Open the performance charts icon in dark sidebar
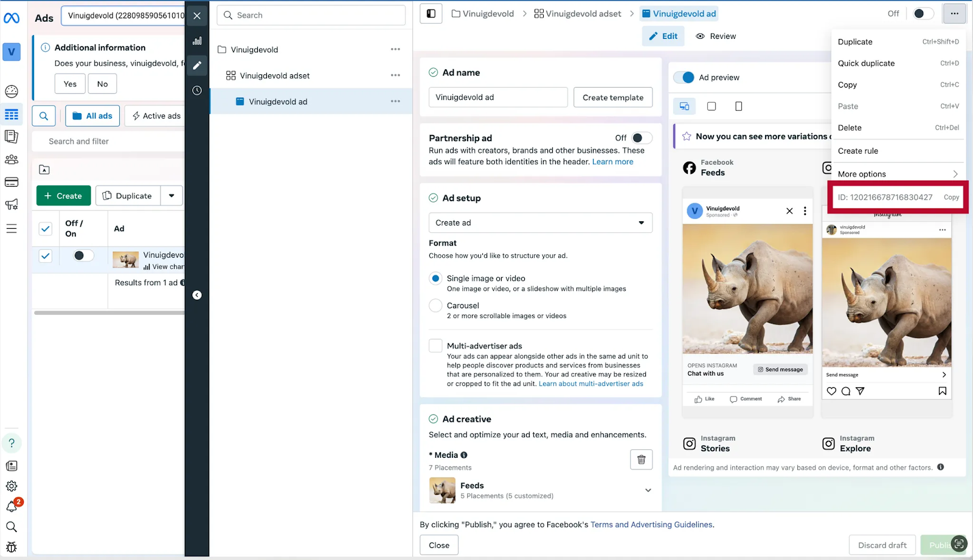973x560 pixels. 197,41
